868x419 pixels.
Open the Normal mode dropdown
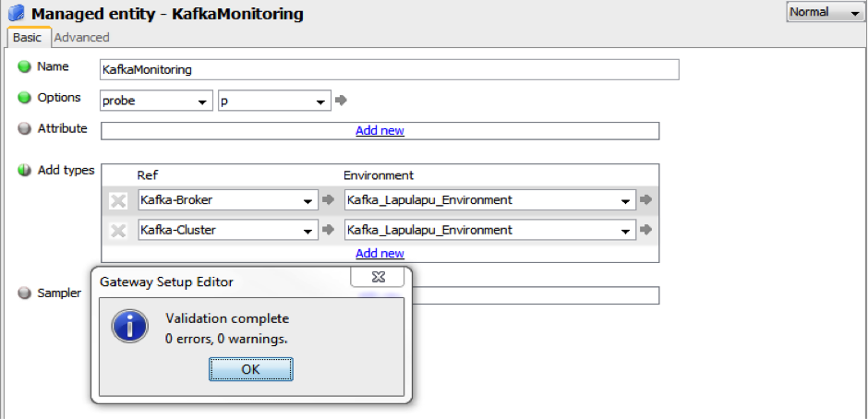tap(825, 12)
